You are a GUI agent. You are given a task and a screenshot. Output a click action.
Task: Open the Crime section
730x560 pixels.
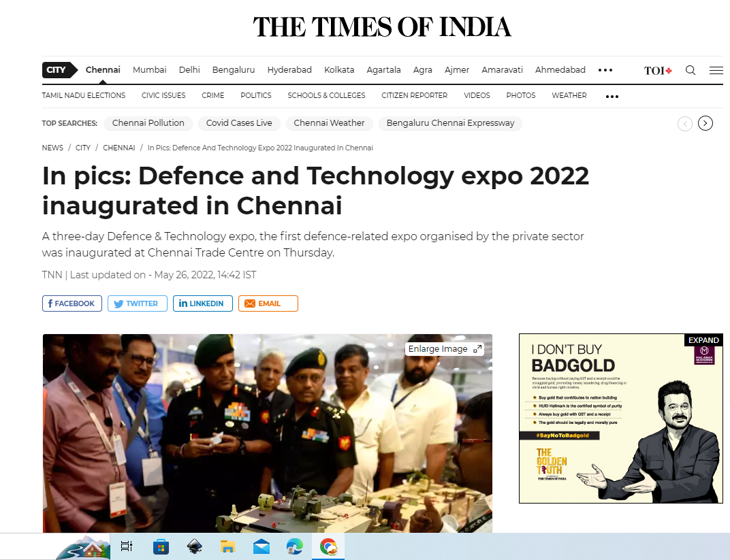coord(212,95)
